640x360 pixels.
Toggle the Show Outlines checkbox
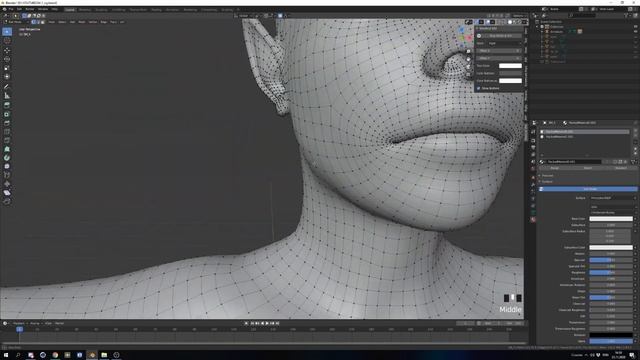[479, 88]
